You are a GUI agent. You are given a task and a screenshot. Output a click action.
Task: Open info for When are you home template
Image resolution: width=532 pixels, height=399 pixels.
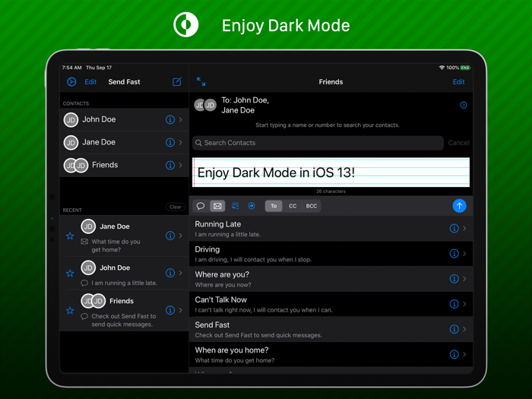454,354
